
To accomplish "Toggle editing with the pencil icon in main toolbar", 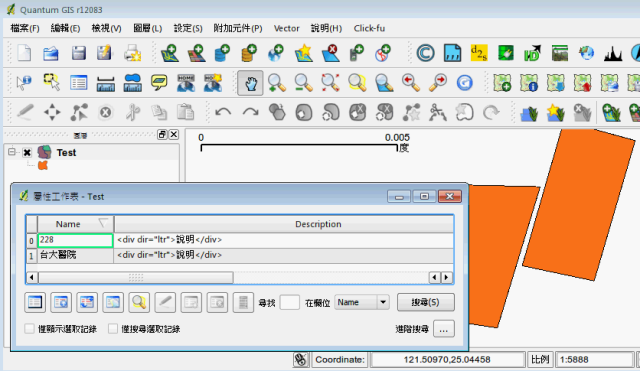I will coord(25,112).
